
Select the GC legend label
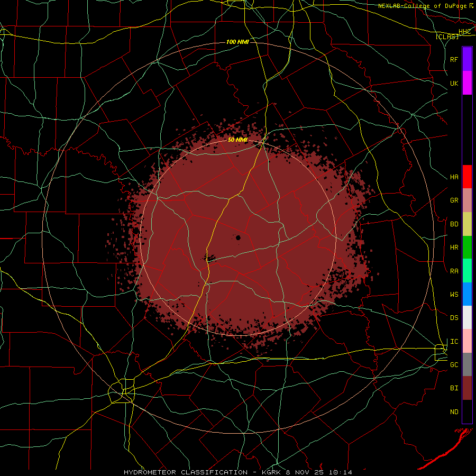pos(454,365)
